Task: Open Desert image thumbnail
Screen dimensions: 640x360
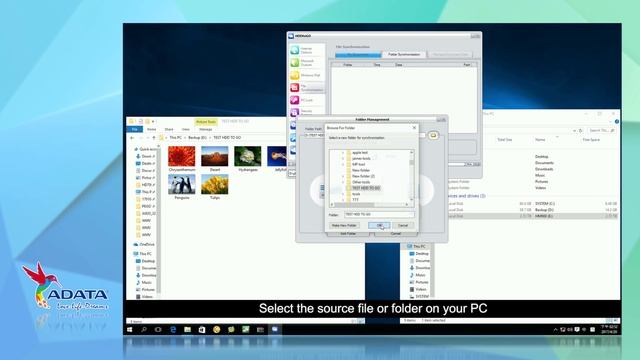Action: tap(215, 156)
